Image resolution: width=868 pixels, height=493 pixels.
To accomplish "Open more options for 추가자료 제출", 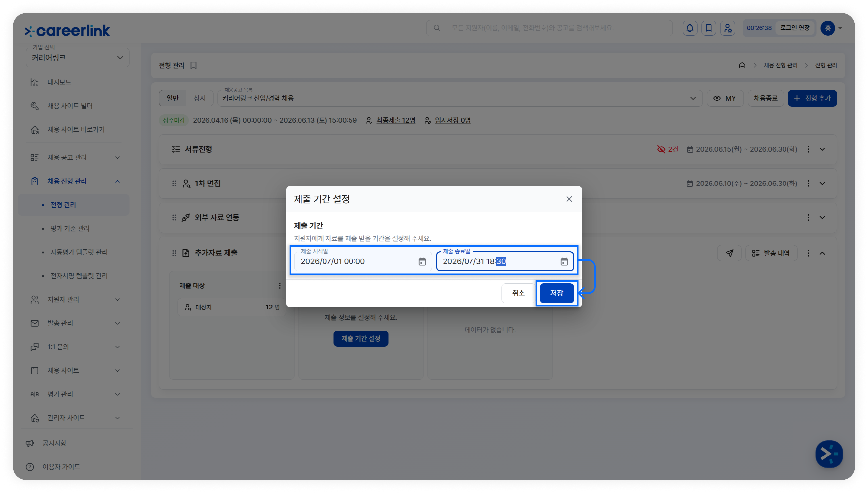I will 808,253.
